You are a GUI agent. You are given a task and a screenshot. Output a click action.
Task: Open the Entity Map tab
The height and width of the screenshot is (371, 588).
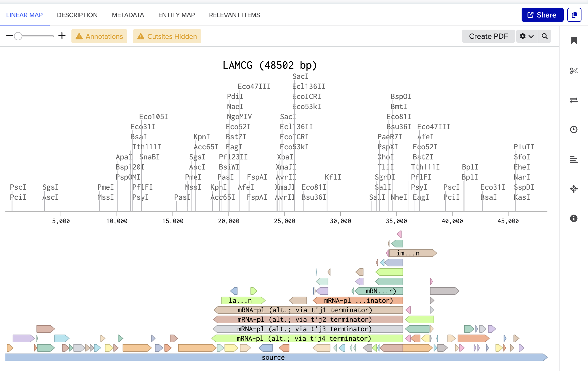(x=176, y=15)
